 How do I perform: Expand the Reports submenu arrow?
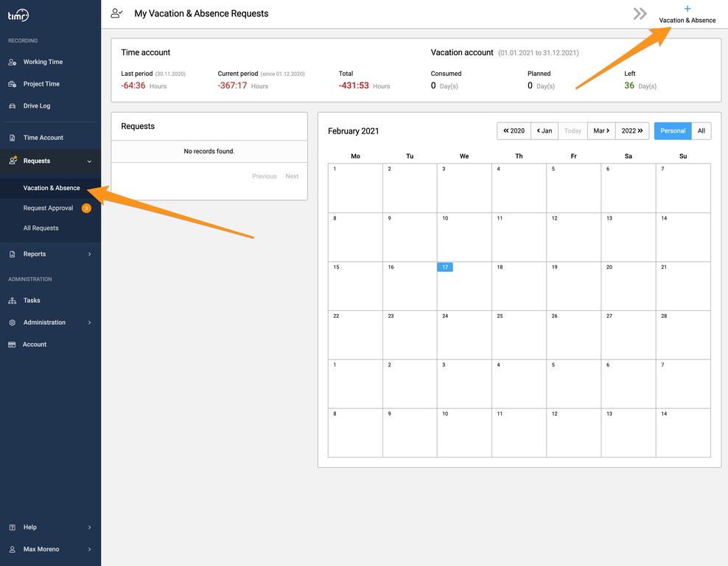click(90, 254)
